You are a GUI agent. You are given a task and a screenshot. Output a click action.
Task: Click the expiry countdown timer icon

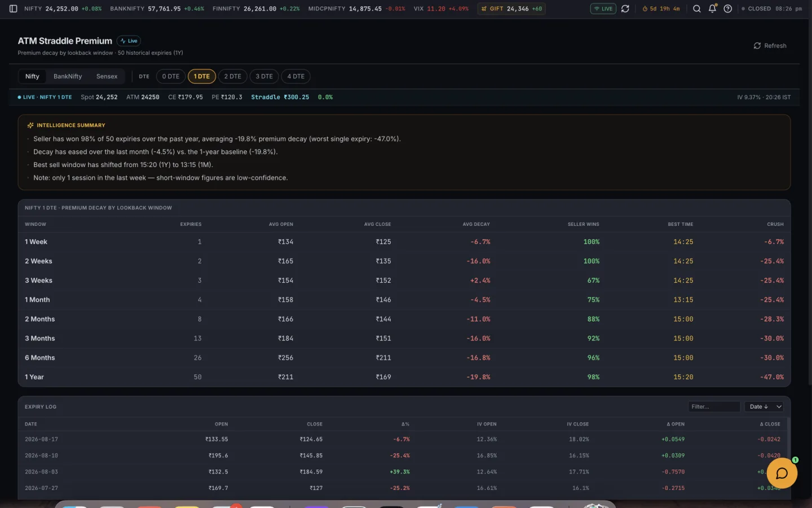click(x=645, y=9)
